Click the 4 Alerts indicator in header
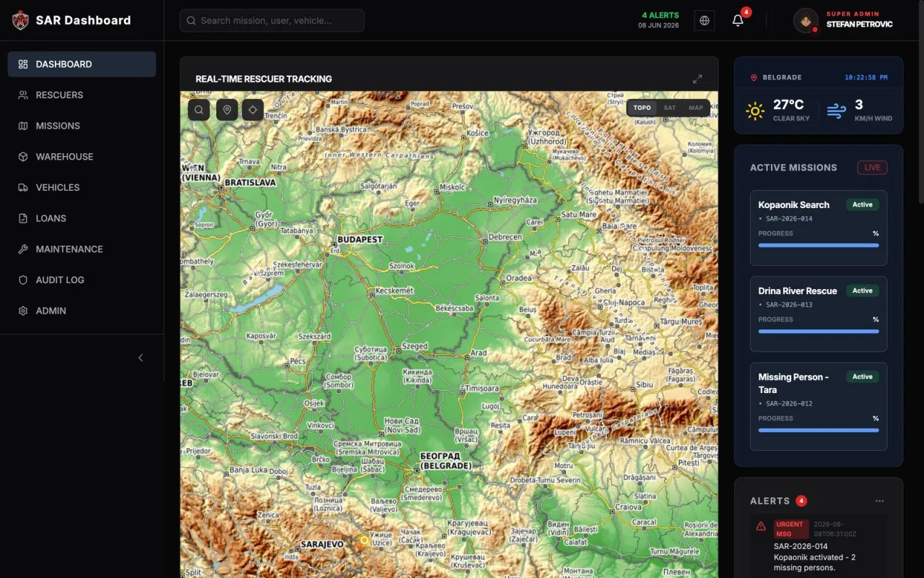Viewport: 924px width, 578px height. pos(661,15)
